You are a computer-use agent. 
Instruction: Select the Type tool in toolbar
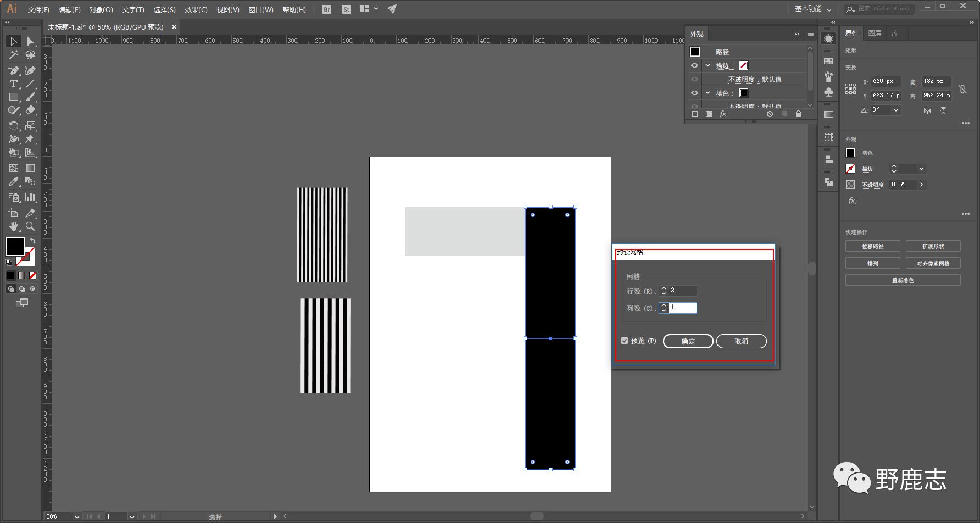click(14, 84)
